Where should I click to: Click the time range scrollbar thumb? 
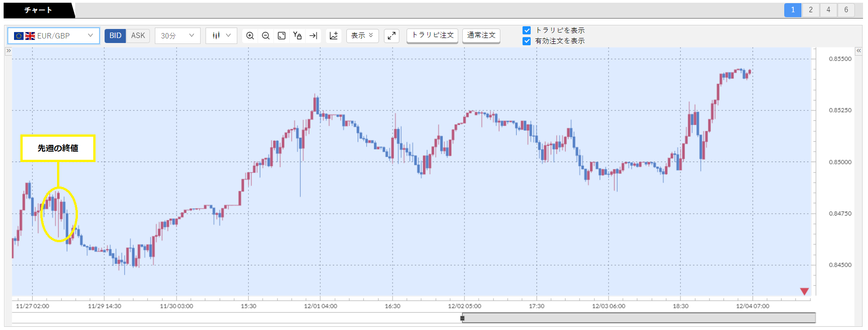click(639, 318)
